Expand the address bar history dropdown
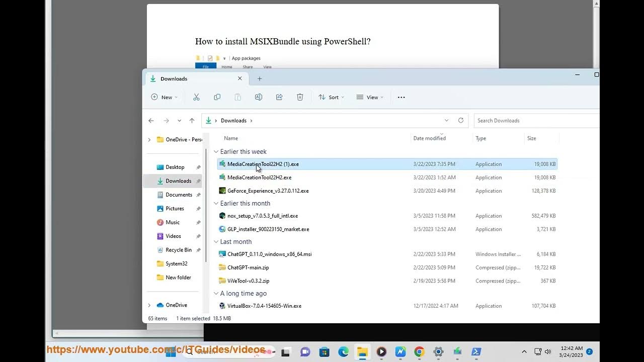 (x=446, y=121)
